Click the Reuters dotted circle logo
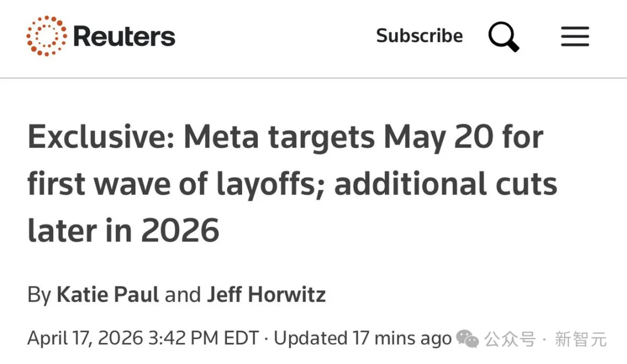627x364 pixels. point(46,37)
